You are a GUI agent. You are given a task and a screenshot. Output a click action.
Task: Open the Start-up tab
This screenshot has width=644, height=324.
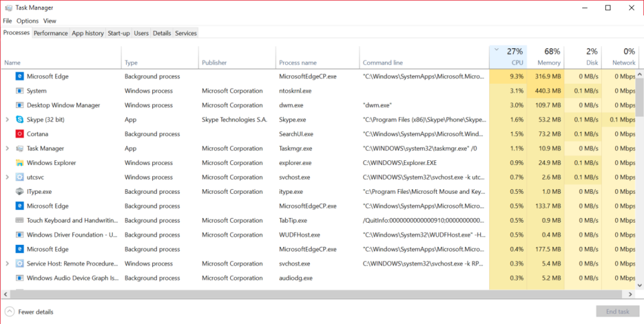pyautogui.click(x=119, y=34)
